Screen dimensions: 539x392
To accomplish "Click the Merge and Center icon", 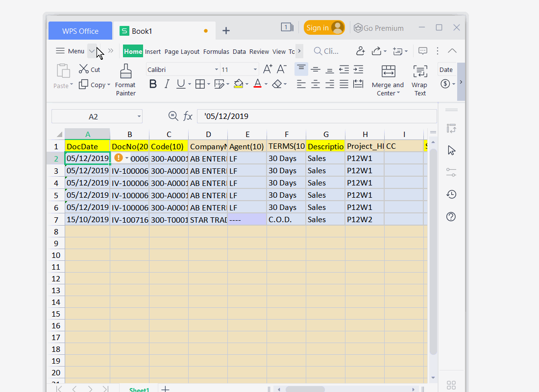I will click(388, 71).
